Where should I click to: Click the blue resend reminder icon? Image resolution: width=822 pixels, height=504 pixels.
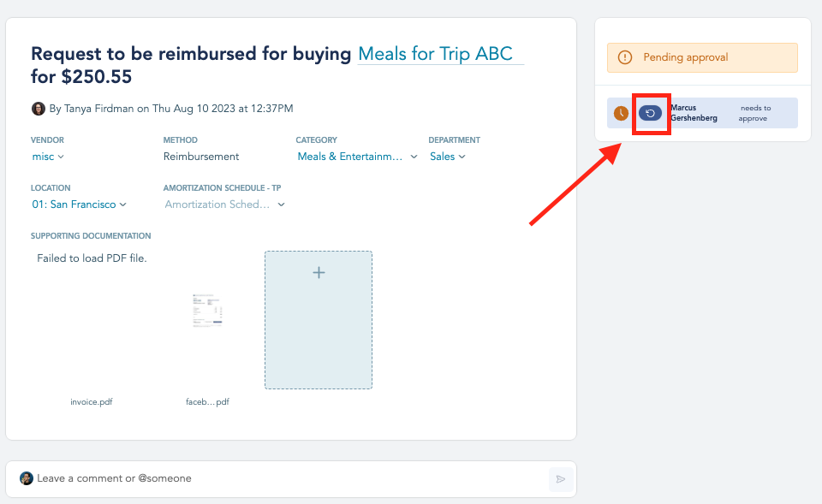click(x=650, y=113)
